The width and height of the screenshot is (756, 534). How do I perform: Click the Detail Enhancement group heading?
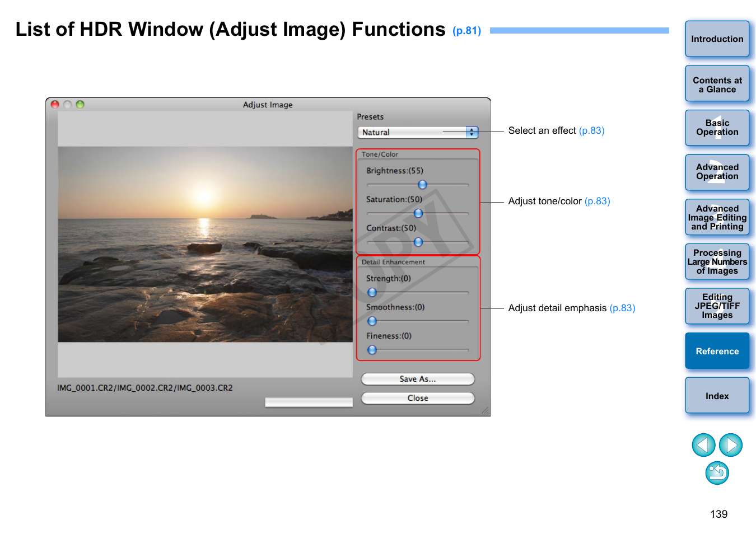coord(394,262)
